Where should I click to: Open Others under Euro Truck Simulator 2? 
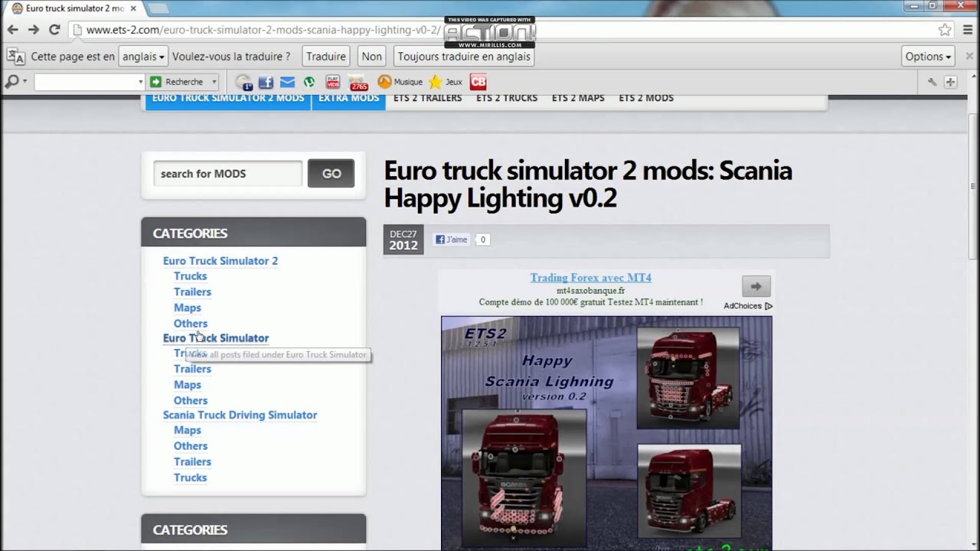pyautogui.click(x=191, y=324)
